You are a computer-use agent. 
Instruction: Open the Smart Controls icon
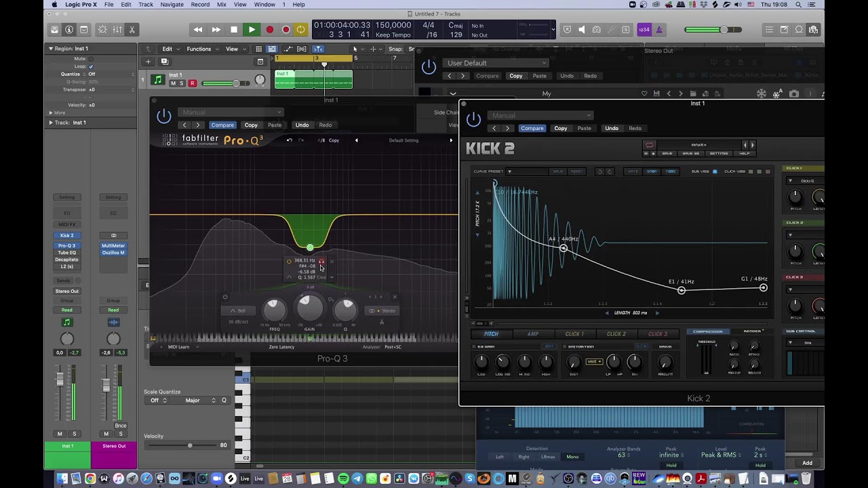coord(102,30)
